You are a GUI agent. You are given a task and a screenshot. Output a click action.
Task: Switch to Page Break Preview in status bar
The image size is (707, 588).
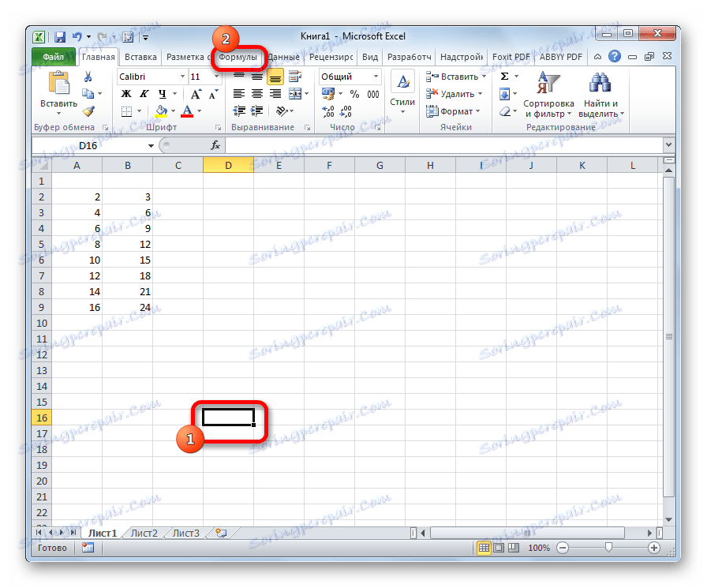coord(514,548)
